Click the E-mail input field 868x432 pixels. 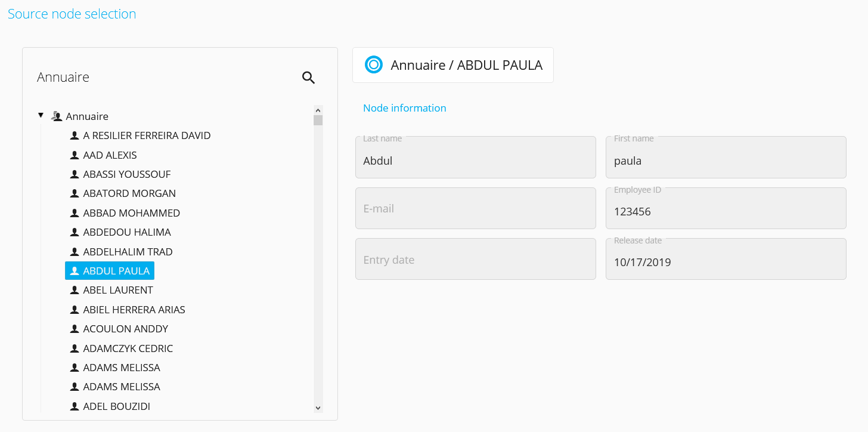(x=476, y=208)
